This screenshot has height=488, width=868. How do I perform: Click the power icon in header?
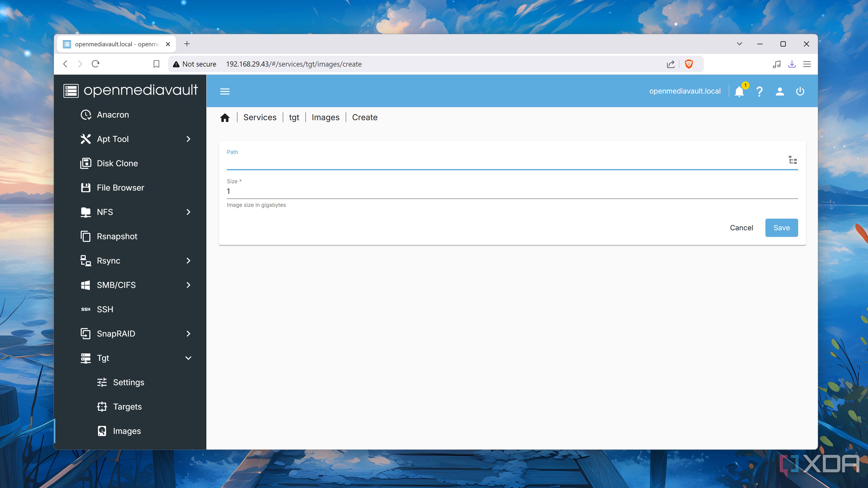point(800,91)
